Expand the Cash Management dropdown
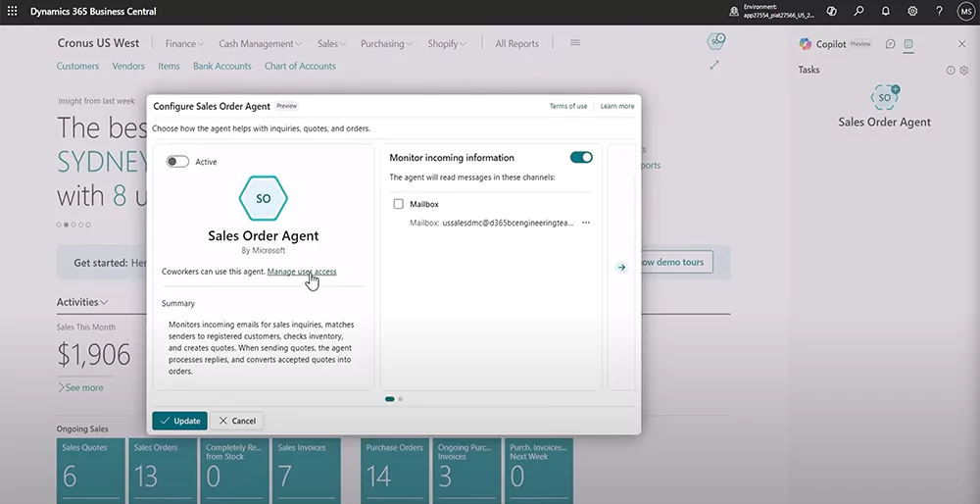Screen dimensions: 980x504 [x=260, y=44]
